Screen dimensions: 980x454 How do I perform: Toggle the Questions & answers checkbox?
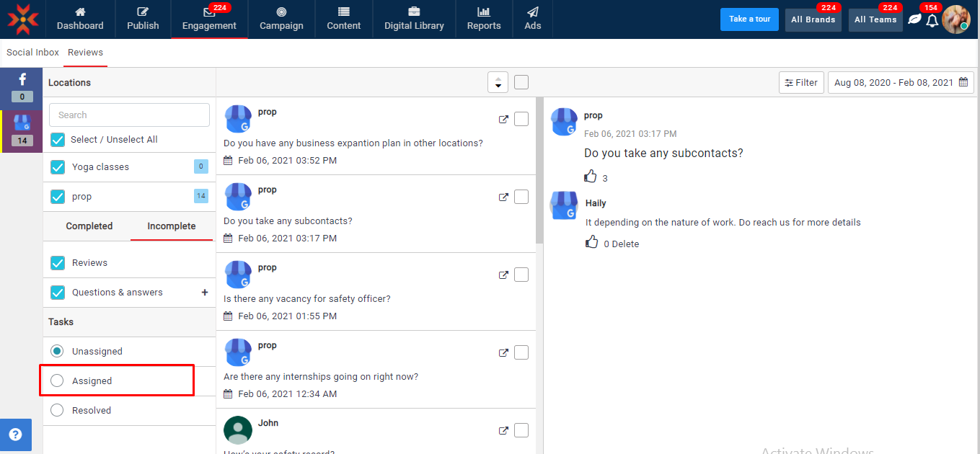(58, 293)
